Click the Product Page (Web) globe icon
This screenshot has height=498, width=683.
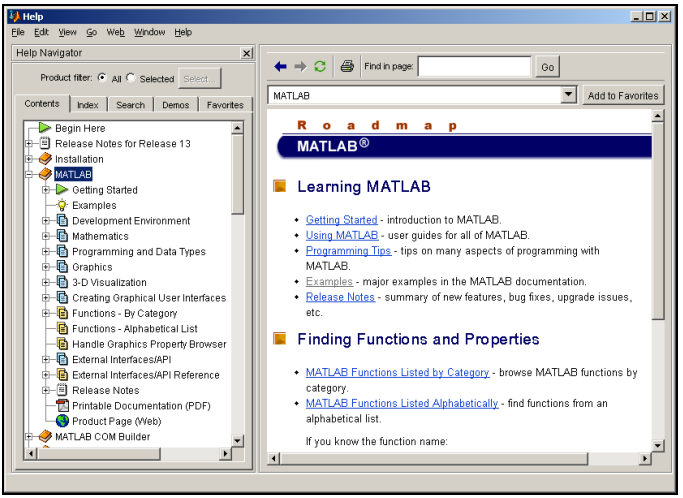[x=62, y=421]
